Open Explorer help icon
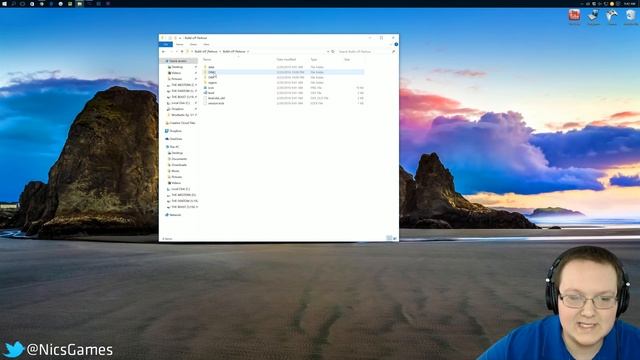Viewport: 640px width, 360px height. click(x=396, y=44)
